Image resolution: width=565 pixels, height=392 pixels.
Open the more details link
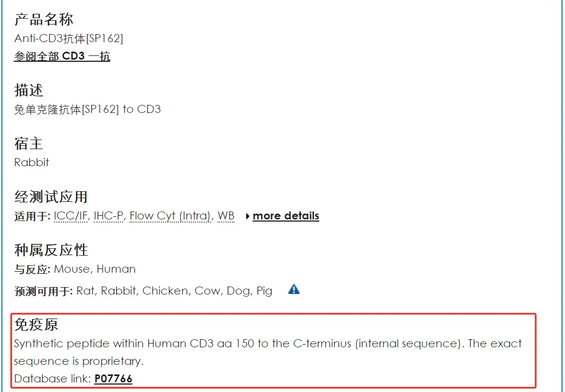click(x=286, y=216)
